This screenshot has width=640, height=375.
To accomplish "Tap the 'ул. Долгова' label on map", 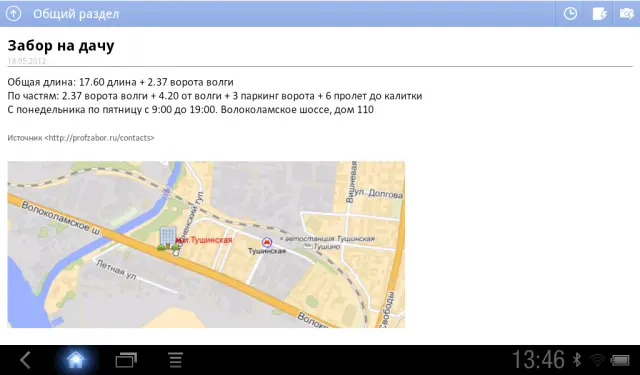I will click(378, 193).
